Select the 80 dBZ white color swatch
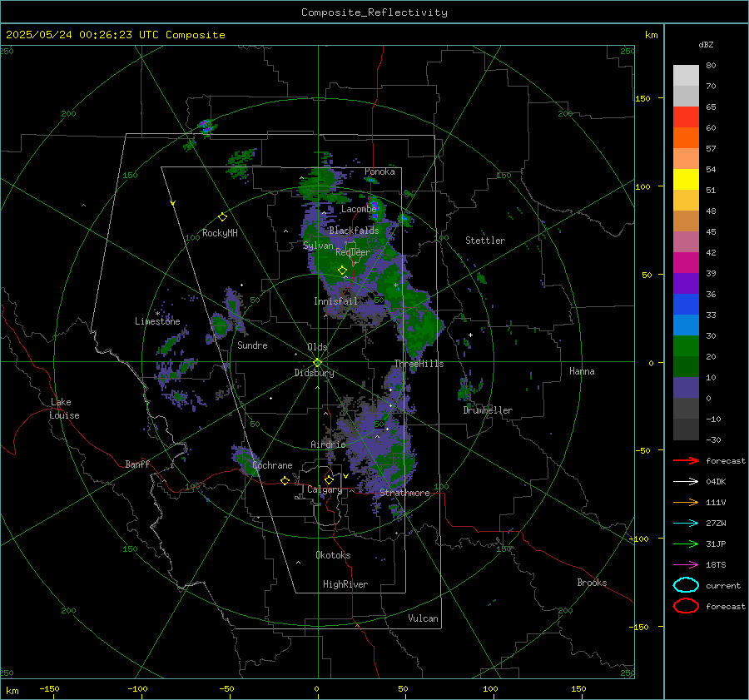The image size is (749, 700). tap(686, 75)
